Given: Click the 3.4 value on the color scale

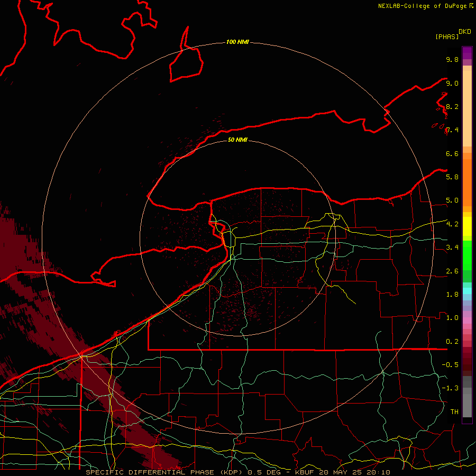Looking at the screenshot, I should tap(452, 248).
